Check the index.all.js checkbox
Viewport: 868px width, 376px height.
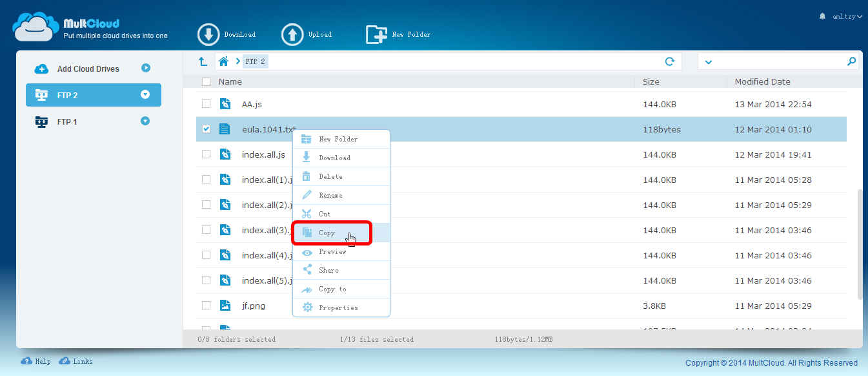[x=206, y=154]
